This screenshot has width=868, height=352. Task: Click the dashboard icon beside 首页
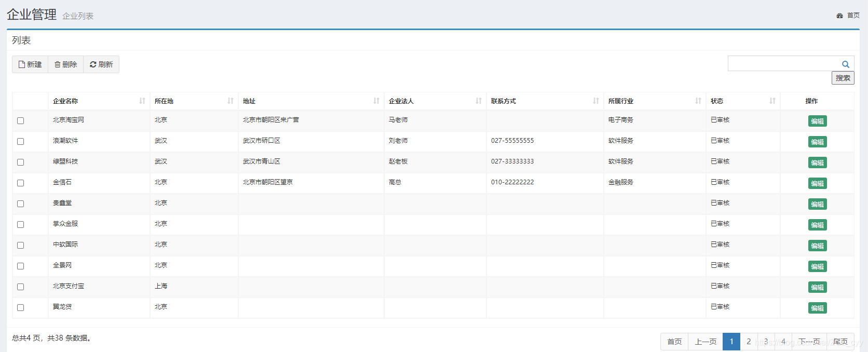click(839, 16)
